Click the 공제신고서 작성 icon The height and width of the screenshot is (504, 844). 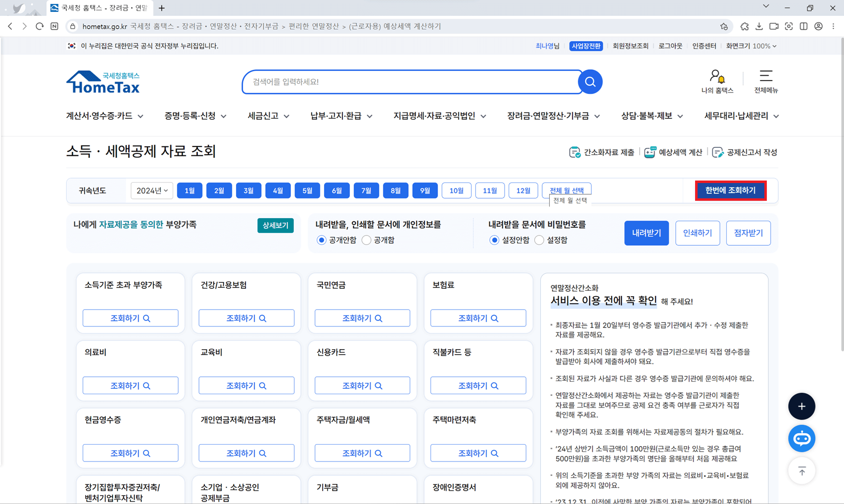(718, 152)
